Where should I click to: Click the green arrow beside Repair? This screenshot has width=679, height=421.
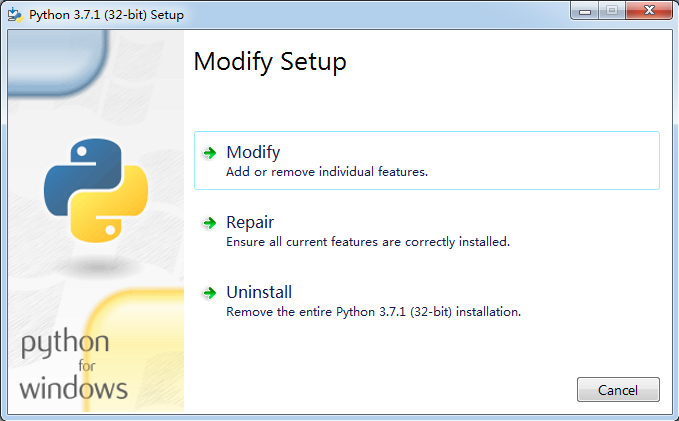click(209, 223)
